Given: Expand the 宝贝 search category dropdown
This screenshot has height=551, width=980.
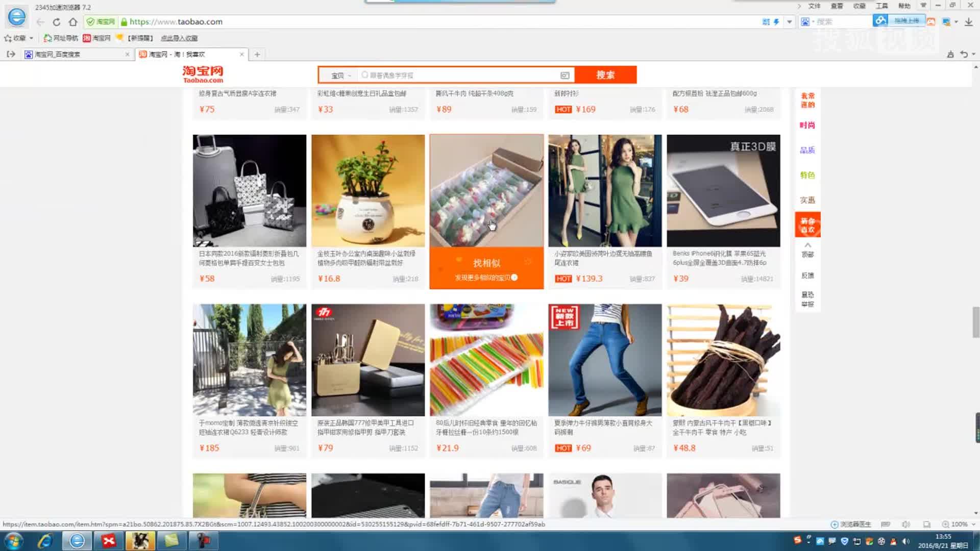Looking at the screenshot, I should [x=341, y=75].
